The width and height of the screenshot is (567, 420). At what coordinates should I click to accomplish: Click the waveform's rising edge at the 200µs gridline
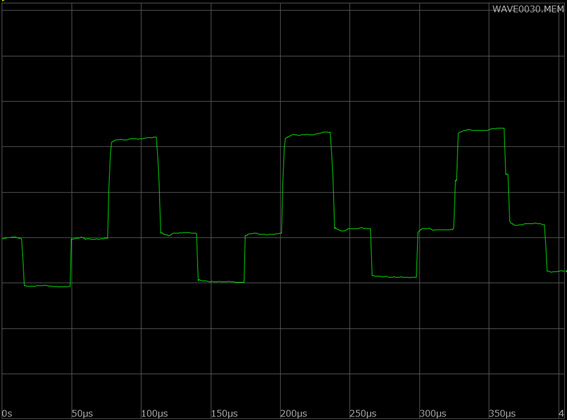[x=283, y=185]
